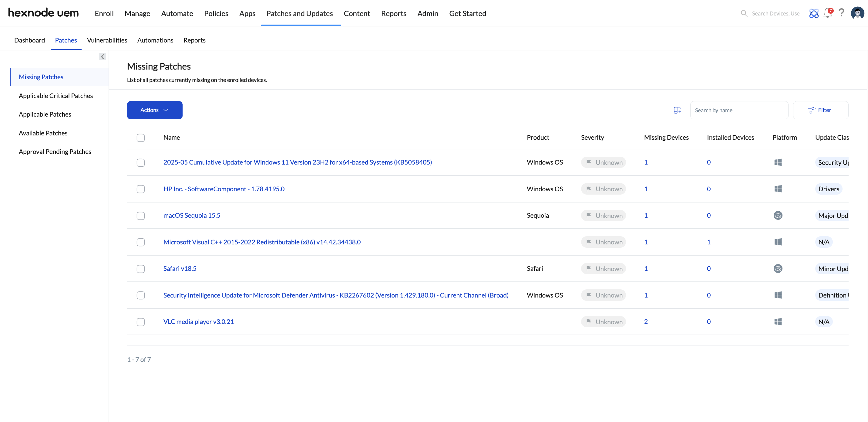The height and width of the screenshot is (422, 868).
Task: Click Unknown severity flag in macOS Sequoia row
Action: tap(603, 215)
